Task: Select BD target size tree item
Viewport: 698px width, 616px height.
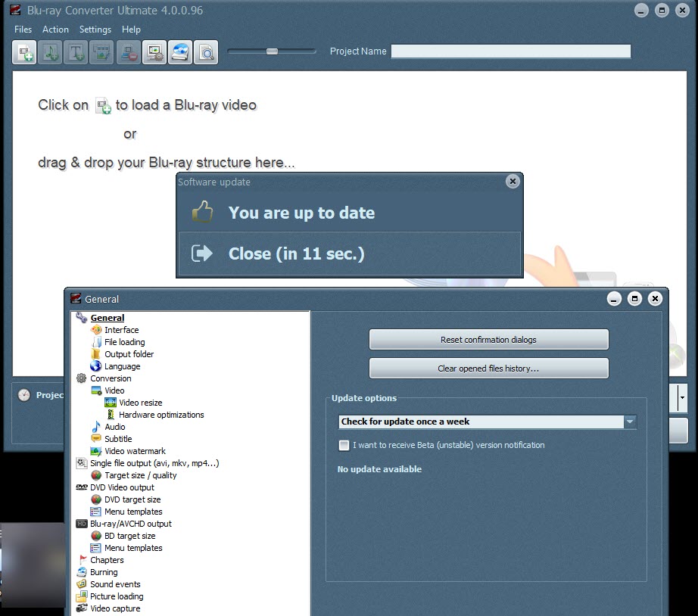Action: [x=130, y=536]
